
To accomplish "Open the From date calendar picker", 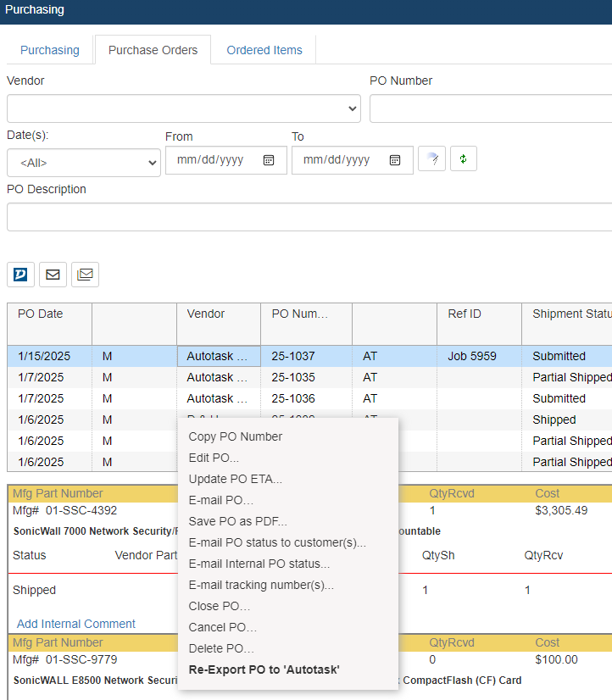I will coord(269,160).
